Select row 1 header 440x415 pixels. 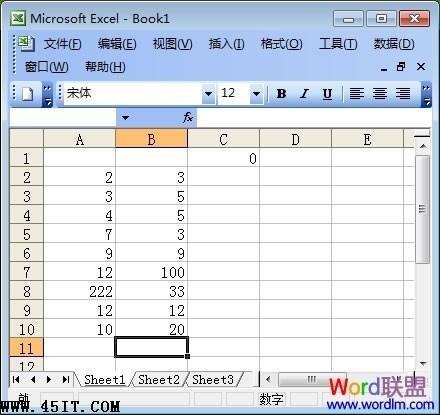(27, 158)
